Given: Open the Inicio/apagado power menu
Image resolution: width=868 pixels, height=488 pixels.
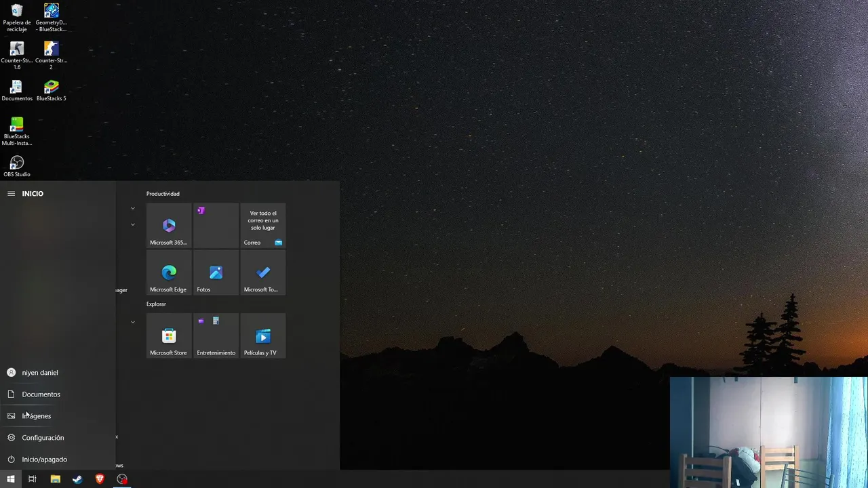Looking at the screenshot, I should tap(58, 460).
